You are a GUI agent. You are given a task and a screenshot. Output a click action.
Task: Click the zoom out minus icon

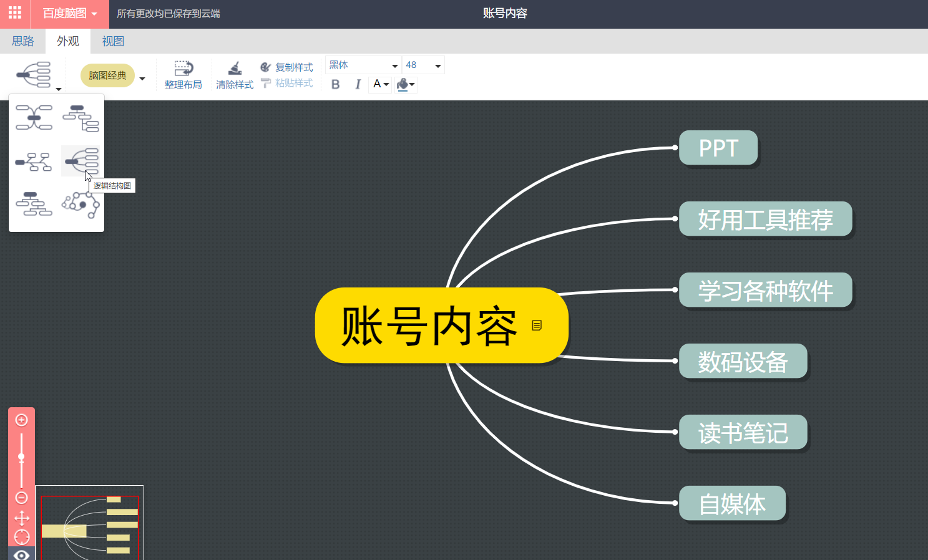tap(21, 498)
